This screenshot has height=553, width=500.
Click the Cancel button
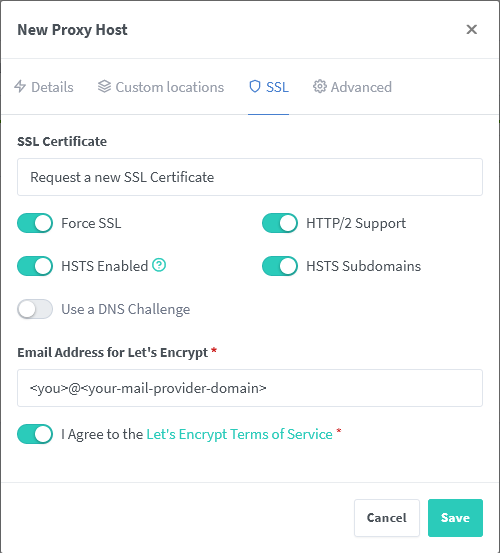coord(387,518)
